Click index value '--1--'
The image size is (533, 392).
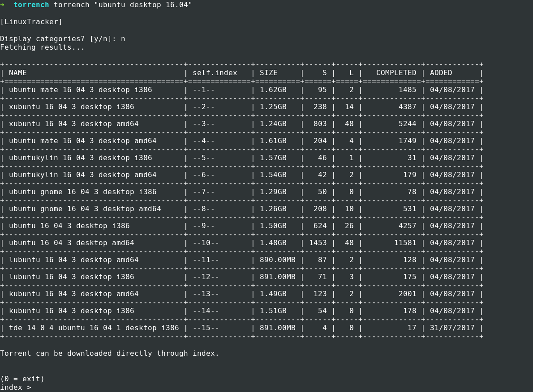204,90
